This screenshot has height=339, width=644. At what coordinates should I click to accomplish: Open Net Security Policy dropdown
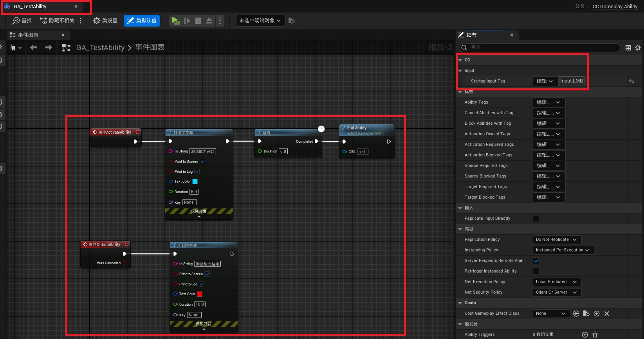pyautogui.click(x=557, y=292)
